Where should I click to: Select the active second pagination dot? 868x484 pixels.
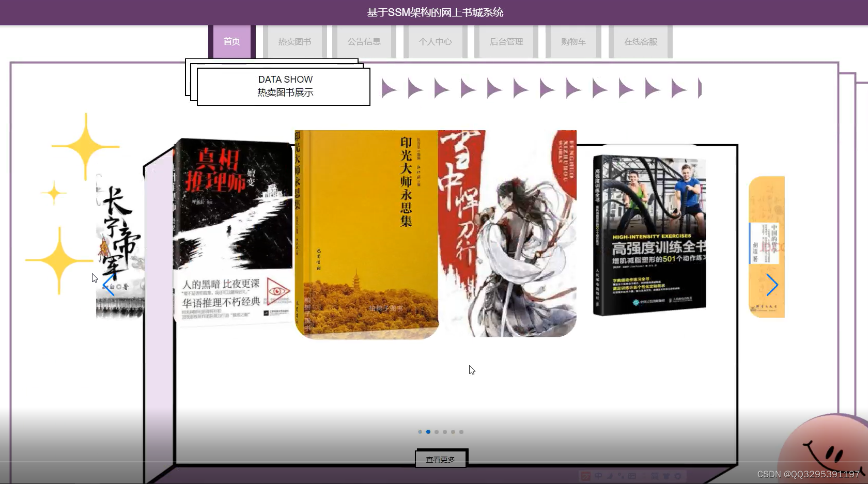pyautogui.click(x=428, y=432)
